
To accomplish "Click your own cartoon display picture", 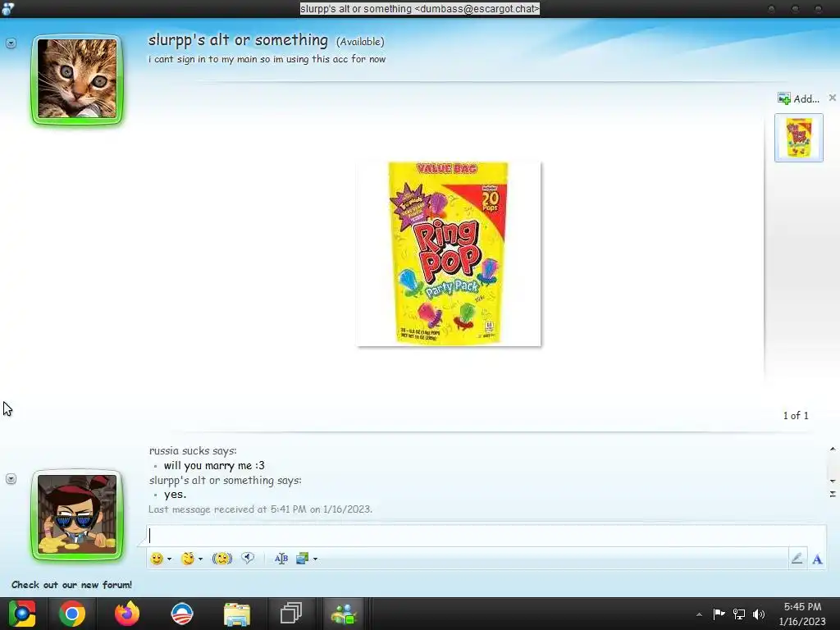I will (x=77, y=515).
